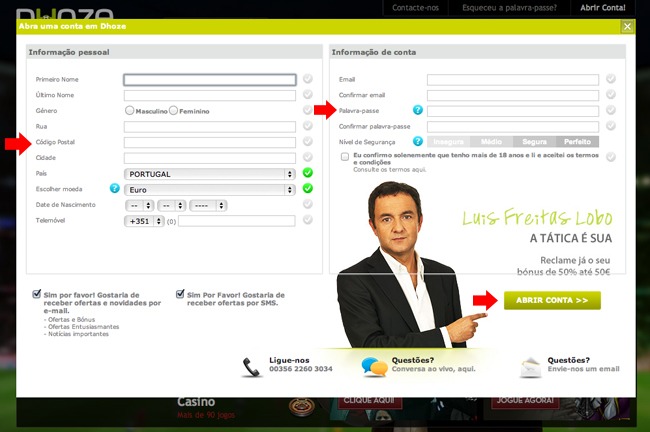This screenshot has width=650, height=432.
Task: Click the Médio security level segment
Action: 492,142
